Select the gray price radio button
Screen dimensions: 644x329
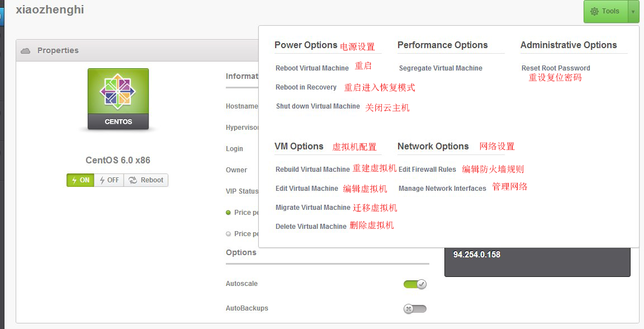228,234
